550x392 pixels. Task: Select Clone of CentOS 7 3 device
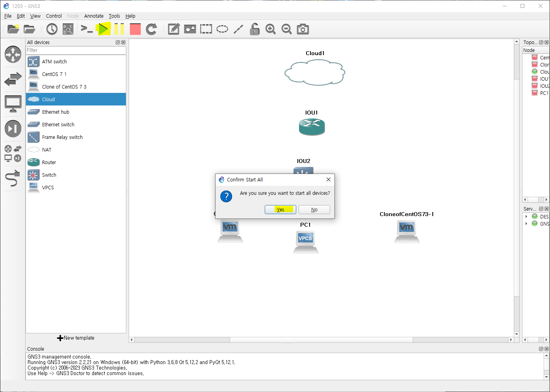tap(76, 87)
